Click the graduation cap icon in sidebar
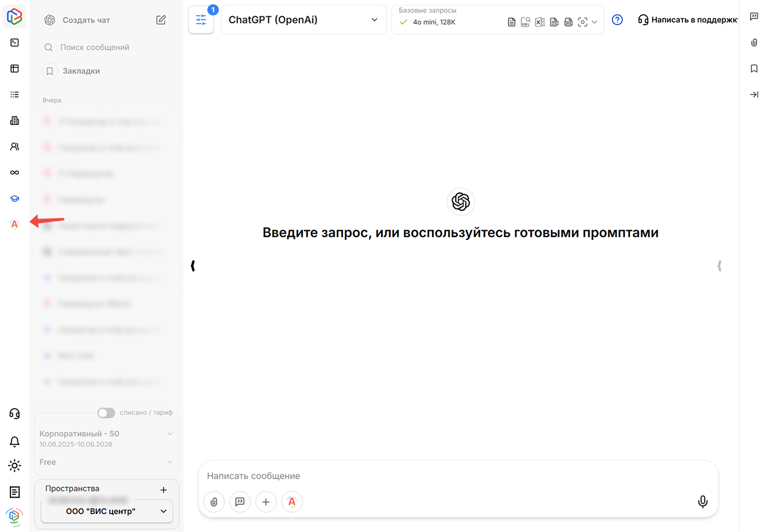The width and height of the screenshot is (769, 532). pos(15,199)
